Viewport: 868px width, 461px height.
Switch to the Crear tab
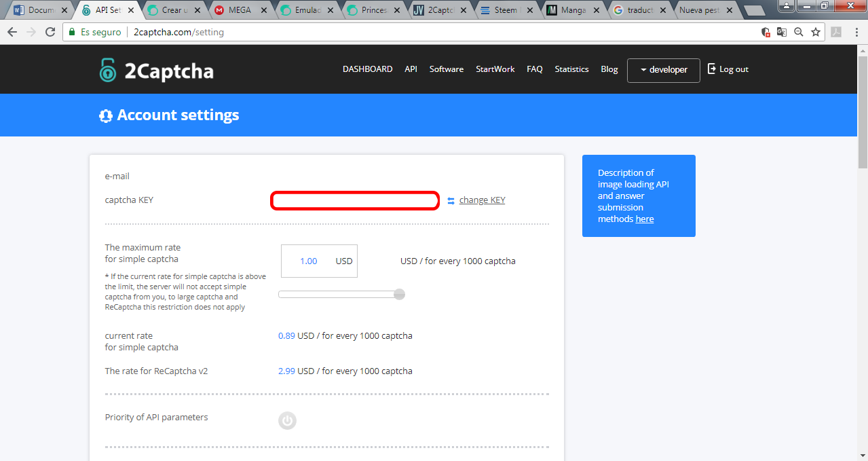[x=174, y=11]
